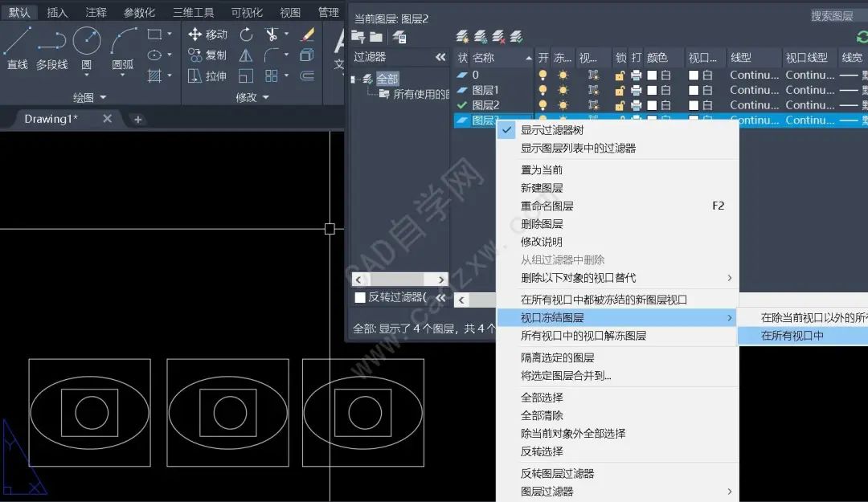Select the Mirror tool icon
The width and height of the screenshot is (868, 502).
click(246, 55)
